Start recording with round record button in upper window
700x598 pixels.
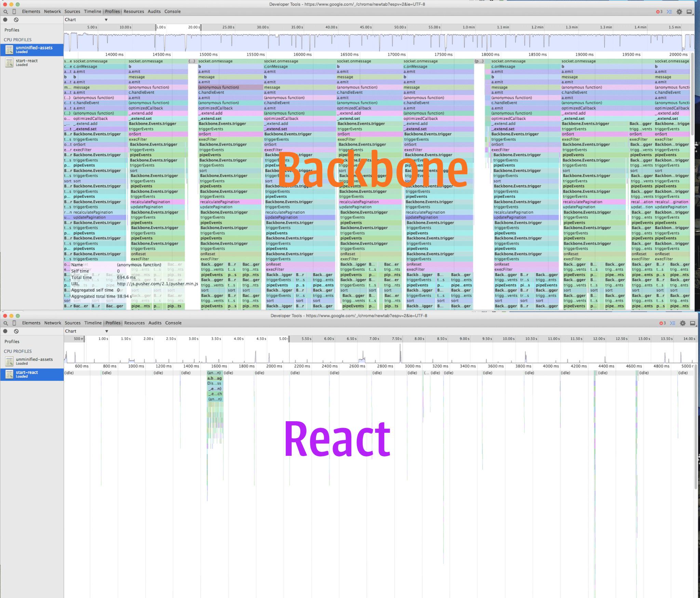5,20
